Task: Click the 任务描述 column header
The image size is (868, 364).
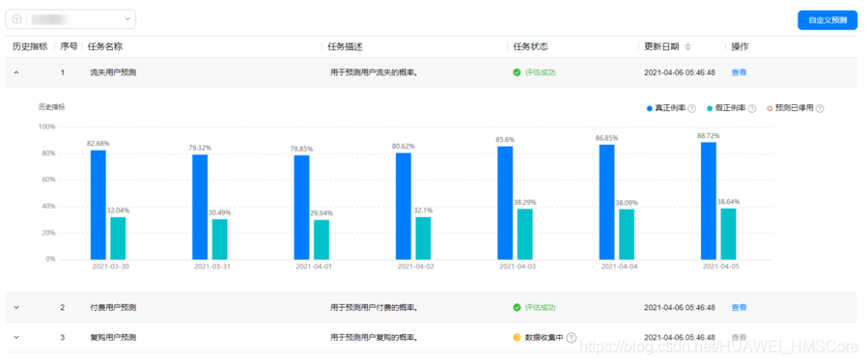Action: [x=345, y=47]
